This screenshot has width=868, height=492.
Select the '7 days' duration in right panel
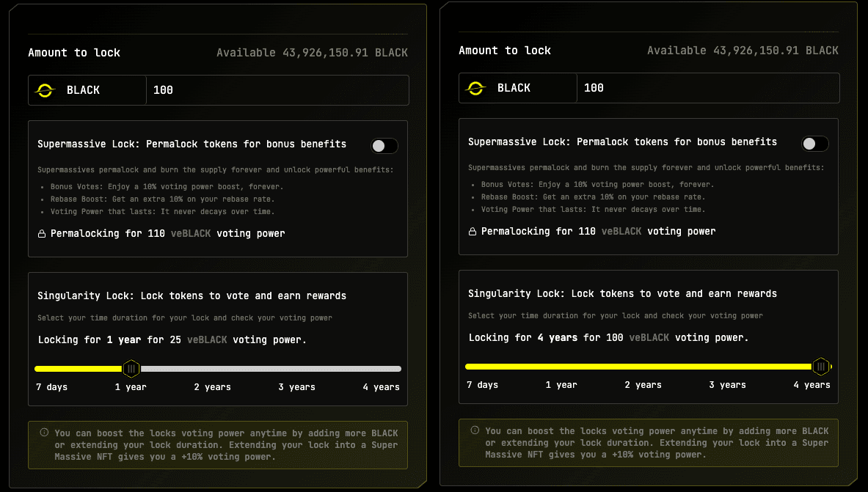[x=483, y=385]
